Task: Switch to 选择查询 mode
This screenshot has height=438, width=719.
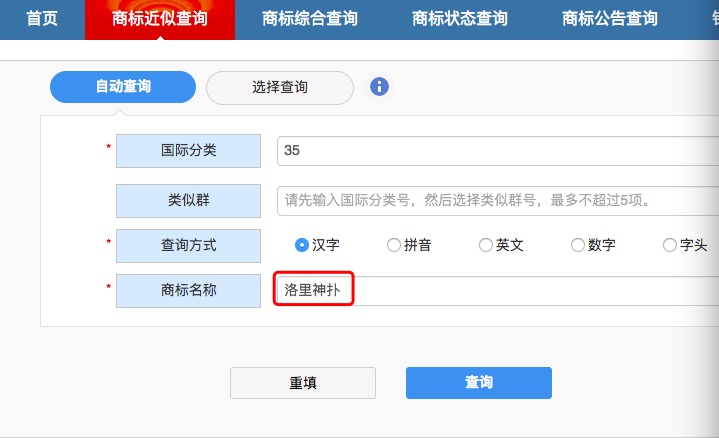Action: coord(280,87)
